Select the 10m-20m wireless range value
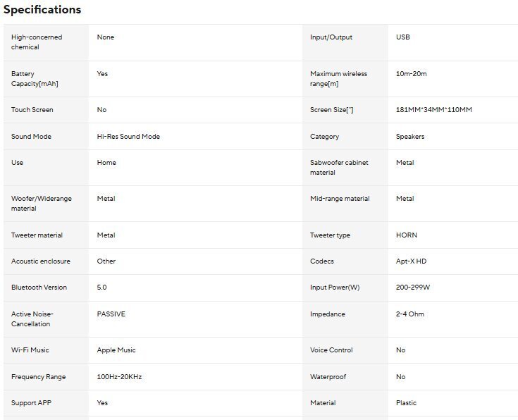Image resolution: width=518 pixels, height=420 pixels. 411,74
